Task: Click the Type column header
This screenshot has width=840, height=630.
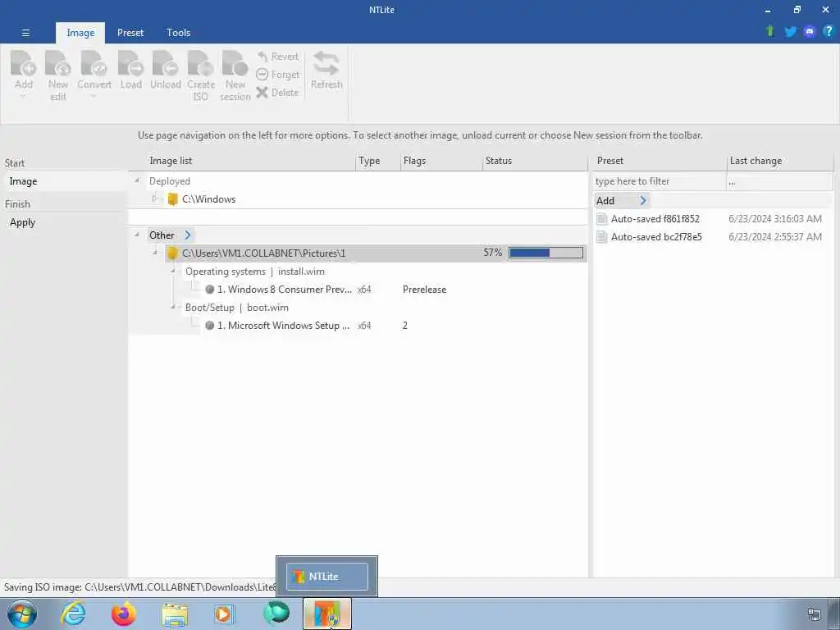Action: pyautogui.click(x=378, y=161)
